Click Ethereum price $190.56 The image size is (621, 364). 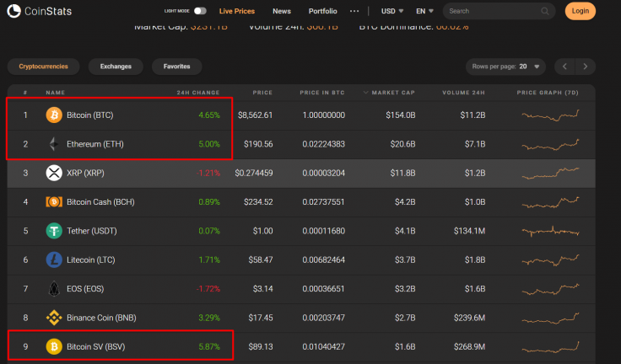258,144
